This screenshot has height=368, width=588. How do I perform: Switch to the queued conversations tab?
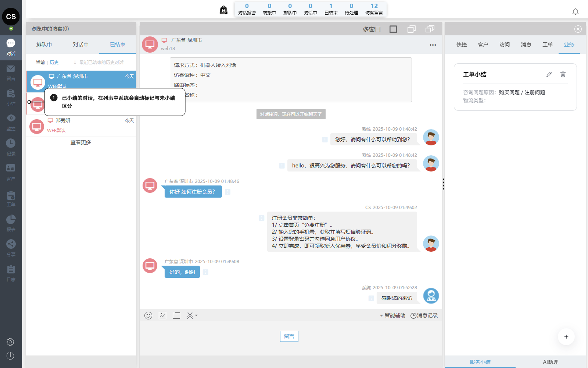click(44, 45)
